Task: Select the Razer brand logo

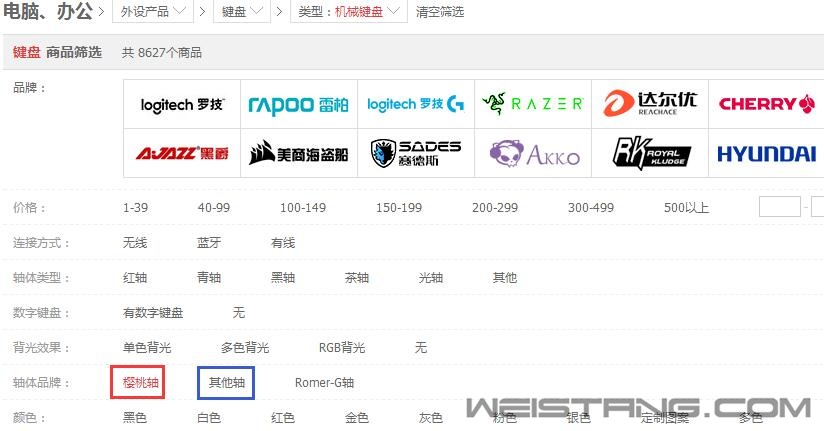Action: [x=533, y=104]
